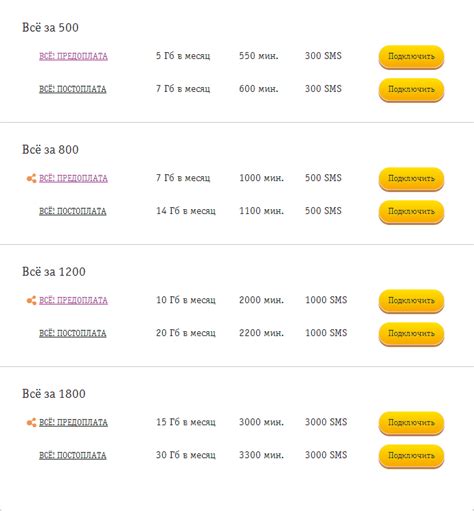
Task: Open ВСЁ: ПРЕДОПЛАТА link under Всё за 800
Action: click(73, 178)
